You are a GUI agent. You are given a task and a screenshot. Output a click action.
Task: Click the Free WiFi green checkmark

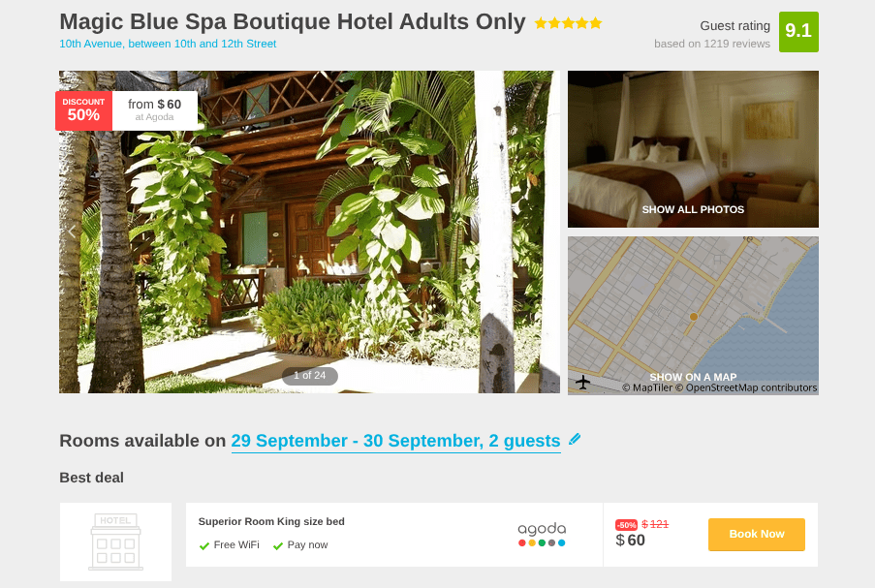tap(204, 545)
